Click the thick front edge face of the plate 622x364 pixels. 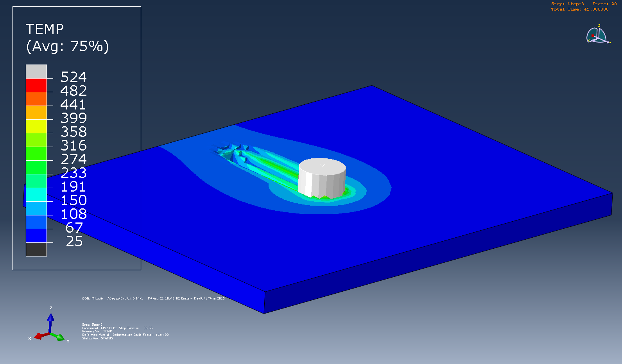[438, 253]
